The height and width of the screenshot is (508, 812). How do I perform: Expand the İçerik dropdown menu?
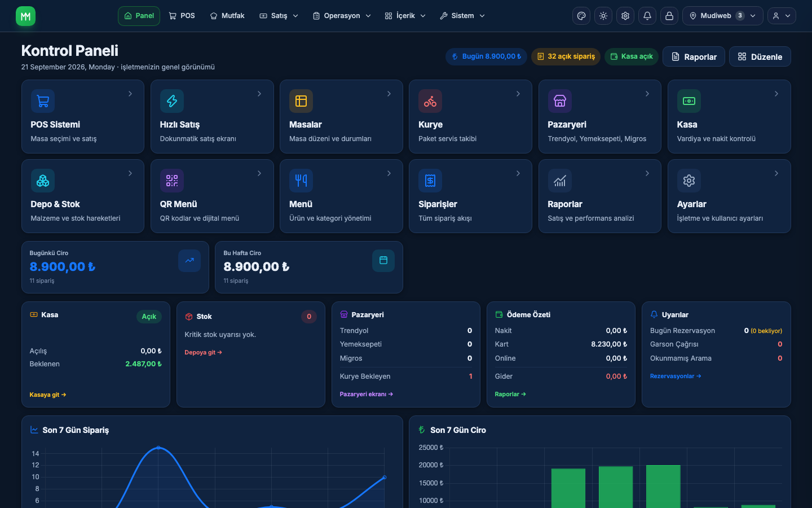[x=405, y=16]
